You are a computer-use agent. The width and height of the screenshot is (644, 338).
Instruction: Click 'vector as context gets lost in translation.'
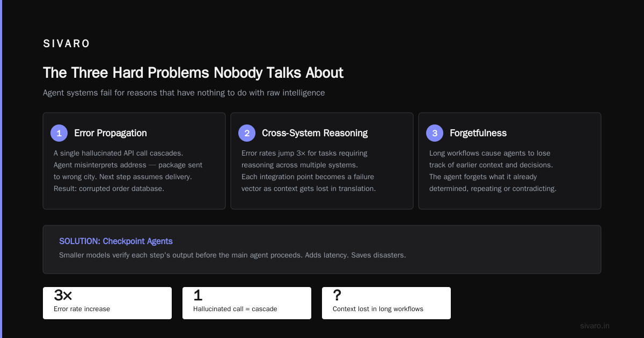pyautogui.click(x=309, y=188)
